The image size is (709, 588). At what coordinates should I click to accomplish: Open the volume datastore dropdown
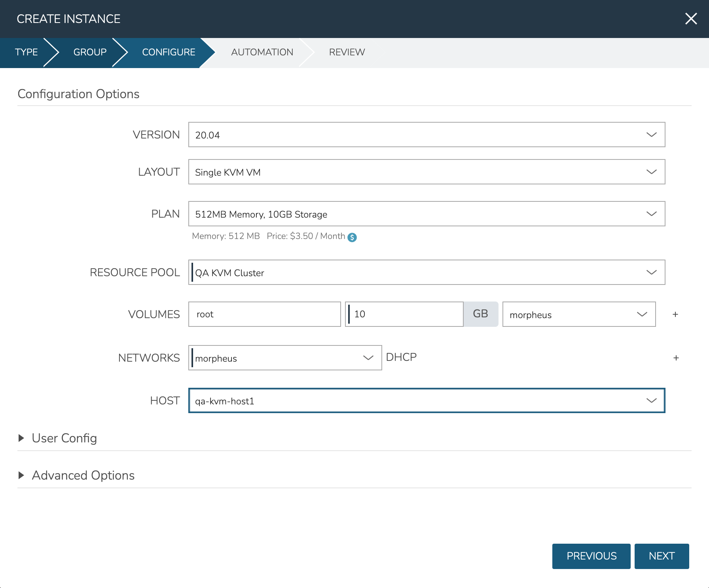(578, 314)
